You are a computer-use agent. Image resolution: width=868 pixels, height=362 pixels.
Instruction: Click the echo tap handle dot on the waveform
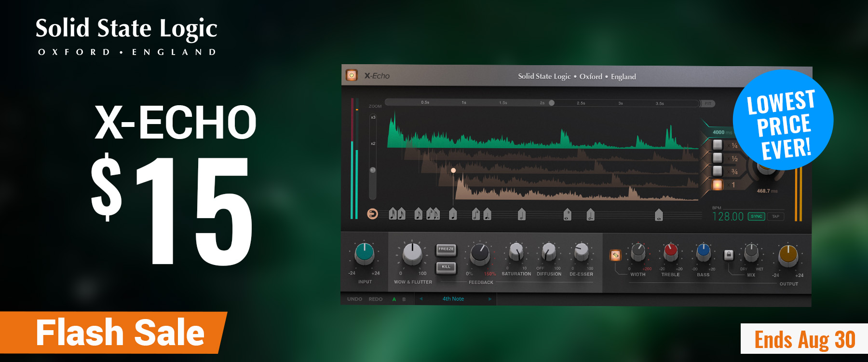coord(453,170)
